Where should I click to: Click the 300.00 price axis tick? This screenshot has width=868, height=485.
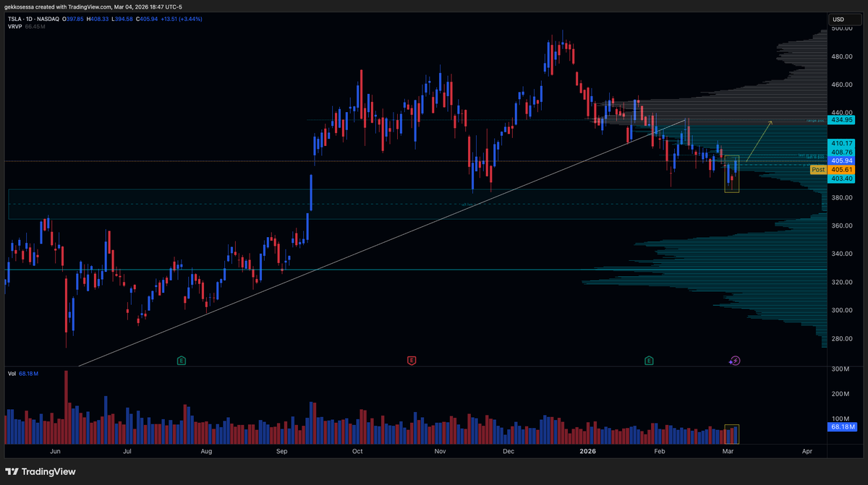coord(842,310)
